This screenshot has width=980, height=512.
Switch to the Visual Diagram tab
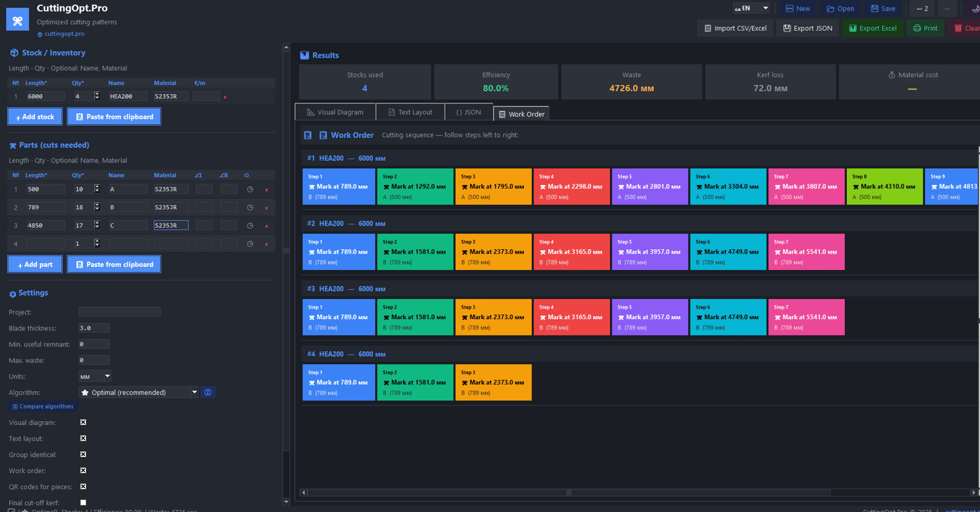click(x=335, y=112)
